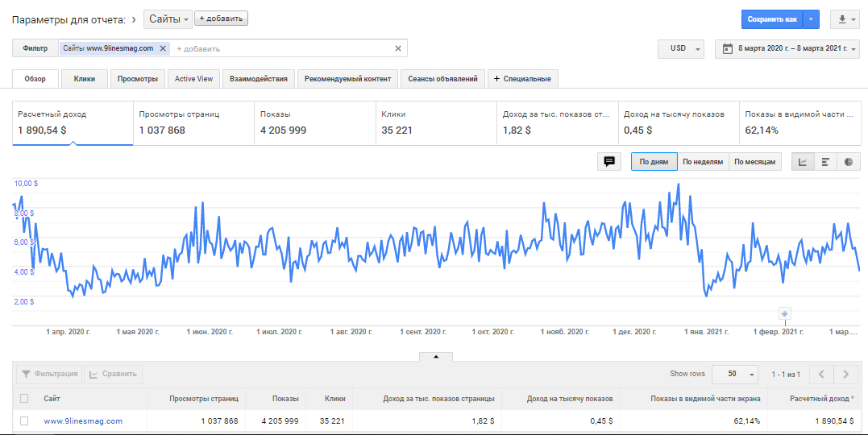Open the download report menu

pyautogui.click(x=844, y=19)
